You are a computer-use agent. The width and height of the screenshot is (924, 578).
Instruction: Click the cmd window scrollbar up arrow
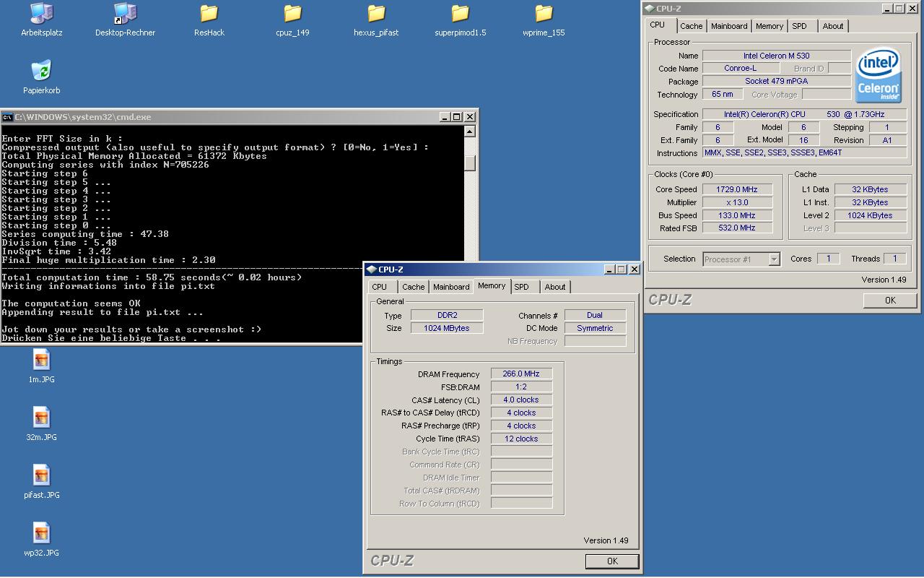470,131
